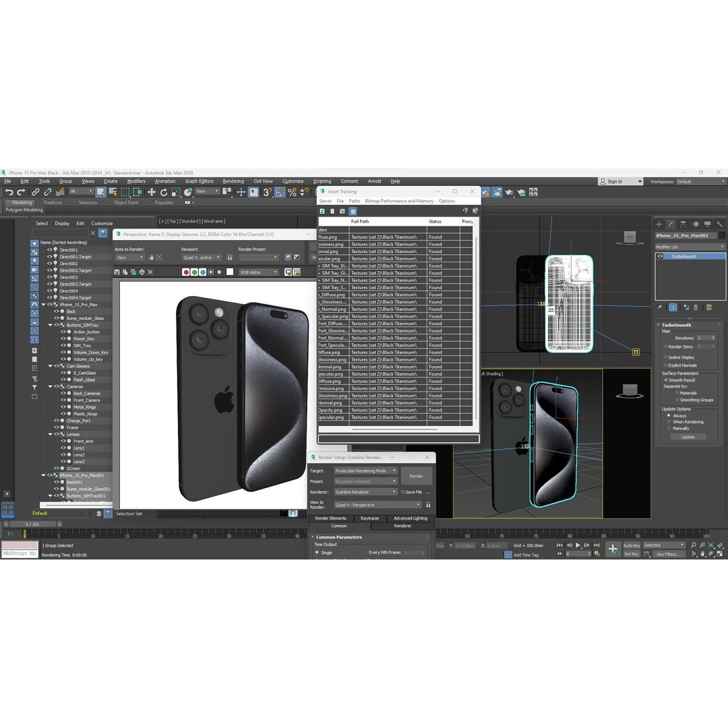Open the Graph Editors menu

199,181
